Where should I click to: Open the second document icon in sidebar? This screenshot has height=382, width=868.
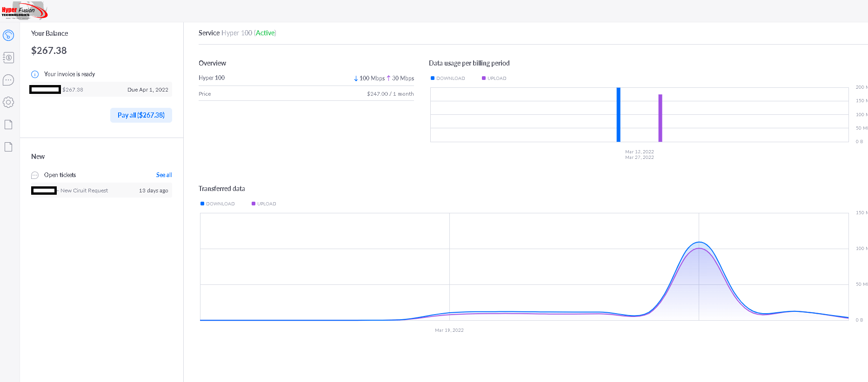[8, 147]
